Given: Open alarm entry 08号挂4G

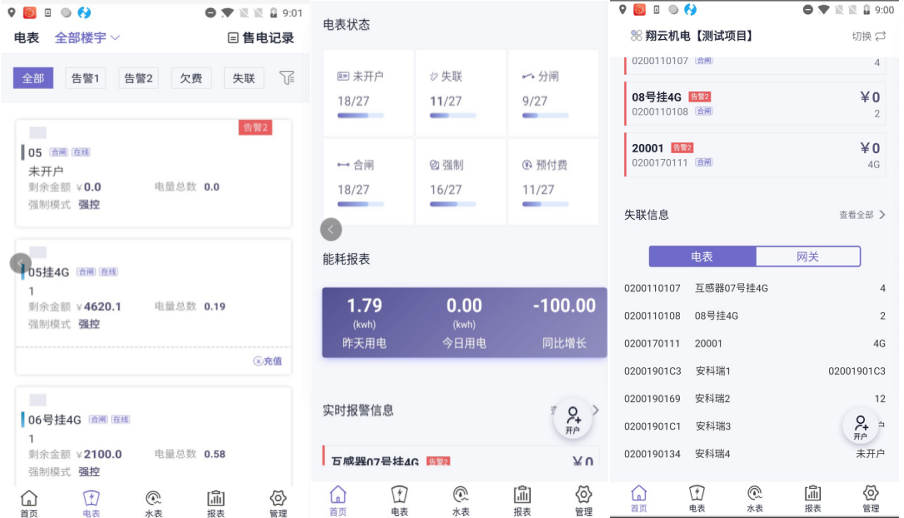Looking at the screenshot, I should [755, 104].
